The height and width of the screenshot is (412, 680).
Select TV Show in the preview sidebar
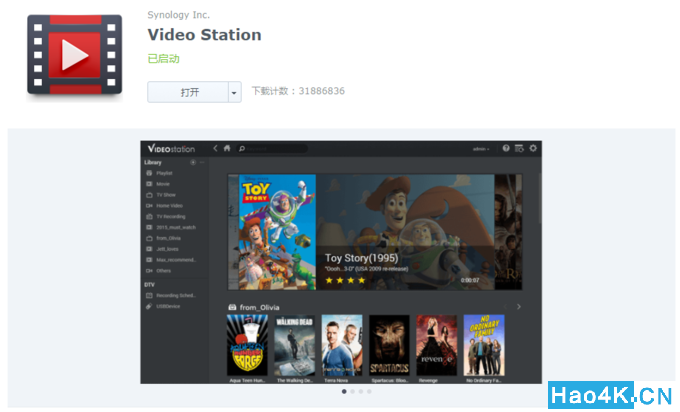[x=166, y=195]
